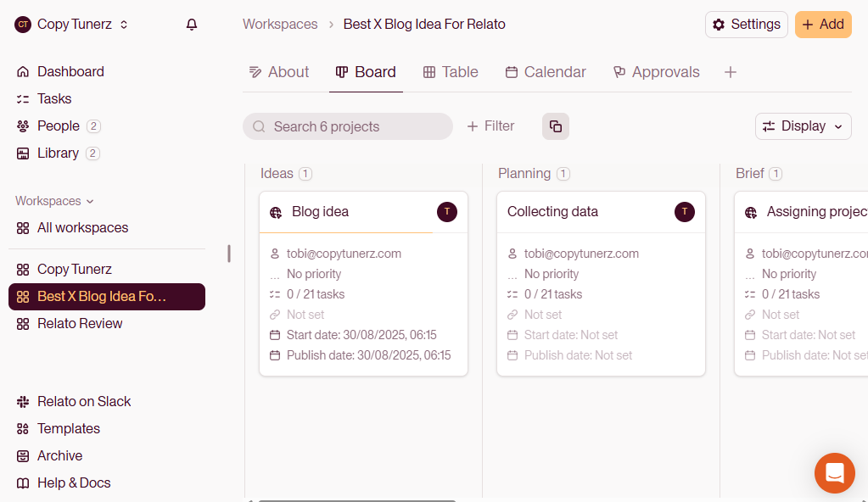Click the globe icon on Blog idea card
The height and width of the screenshot is (502, 868).
tap(276, 212)
